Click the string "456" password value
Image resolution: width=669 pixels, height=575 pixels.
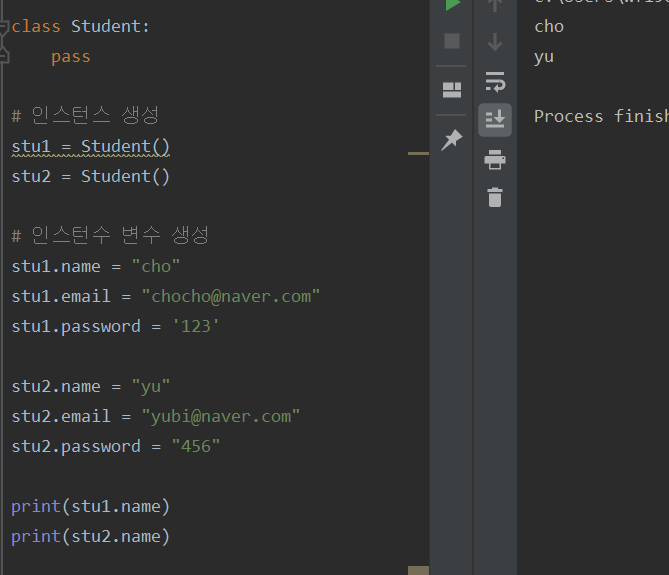[x=196, y=446]
